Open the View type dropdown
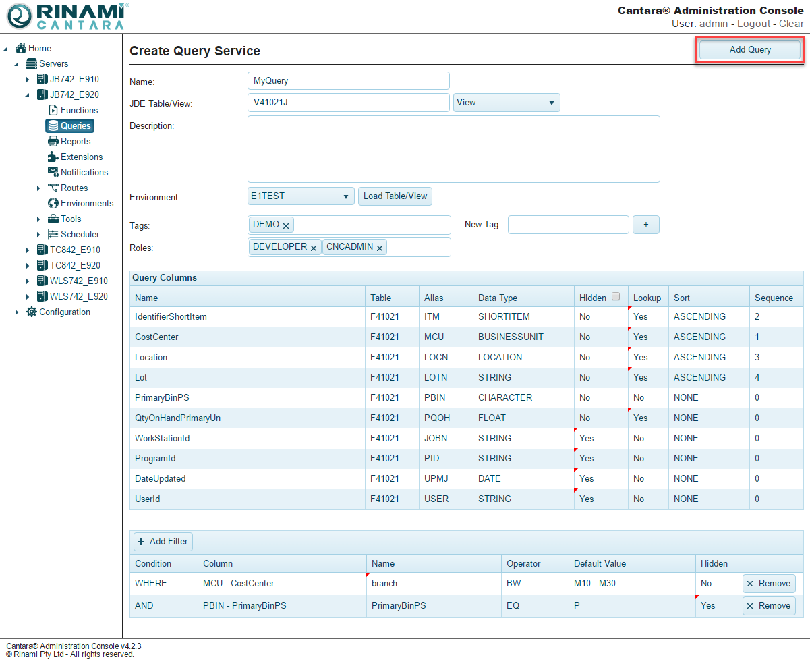 pos(507,103)
